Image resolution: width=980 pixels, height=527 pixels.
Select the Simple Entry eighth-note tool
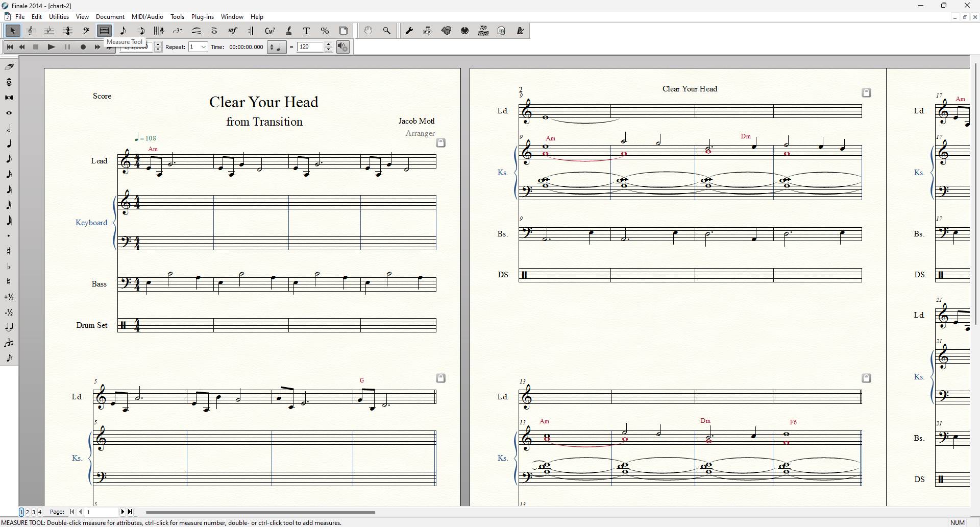[123, 31]
